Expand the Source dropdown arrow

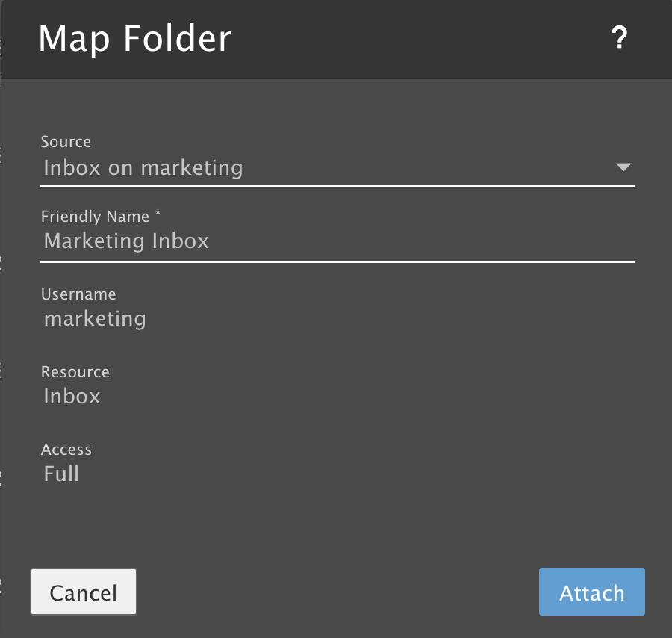(623, 167)
